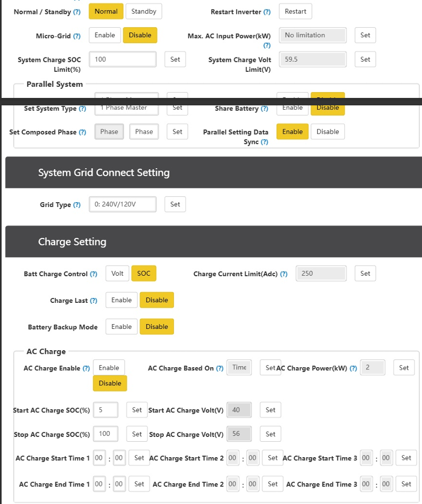
Task: Switch inverter to Standby mode
Action: pyautogui.click(x=144, y=11)
